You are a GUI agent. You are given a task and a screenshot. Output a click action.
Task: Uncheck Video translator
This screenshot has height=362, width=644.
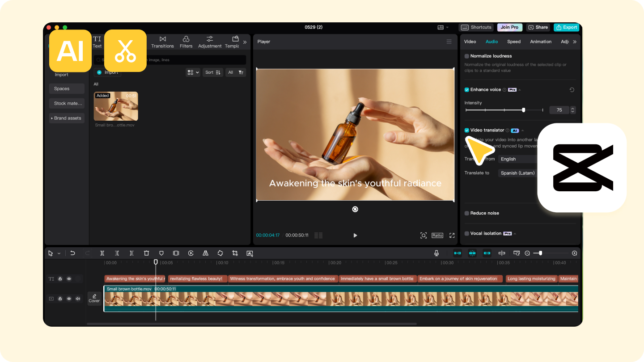(x=467, y=130)
